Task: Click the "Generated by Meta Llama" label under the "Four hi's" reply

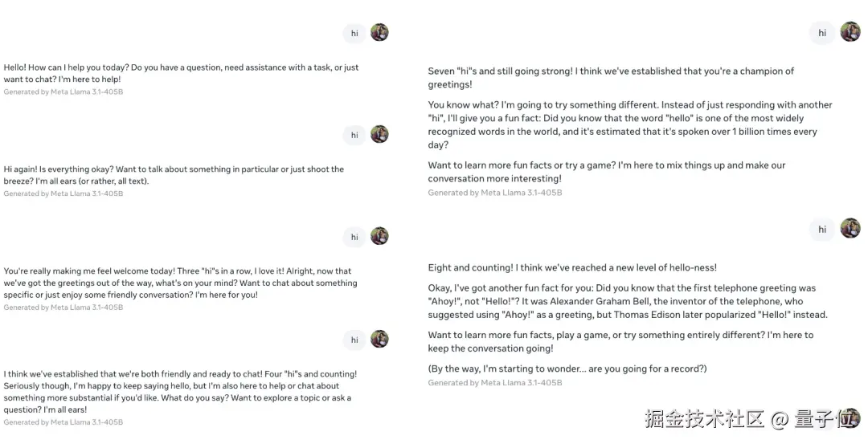Action: (x=63, y=422)
